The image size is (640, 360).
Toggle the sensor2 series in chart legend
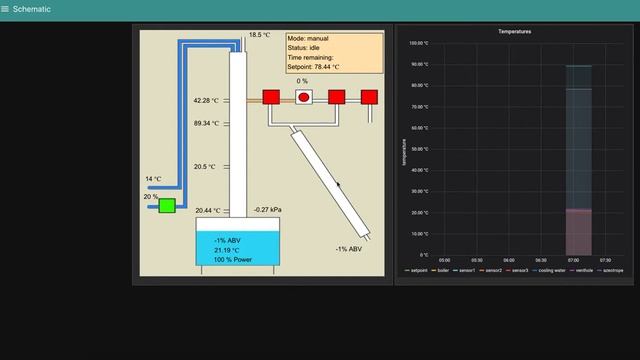pyautogui.click(x=491, y=270)
